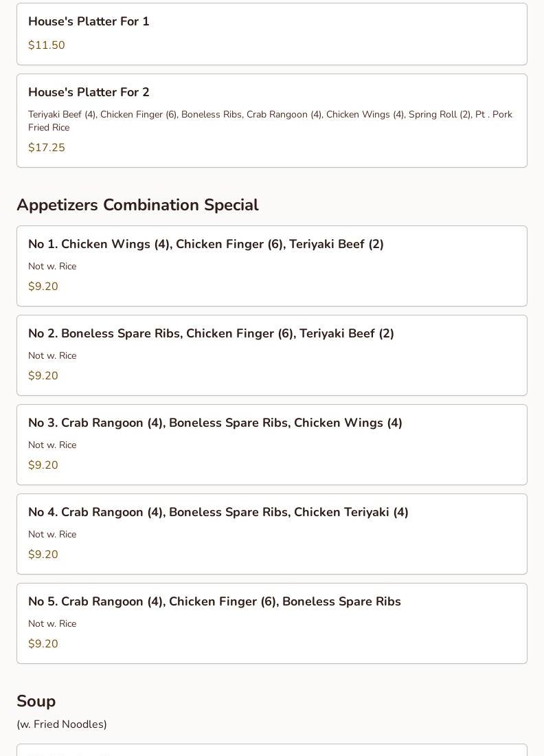Open House's Platter For 1 item
Image resolution: width=544 pixels, height=756 pixels.
click(89, 22)
